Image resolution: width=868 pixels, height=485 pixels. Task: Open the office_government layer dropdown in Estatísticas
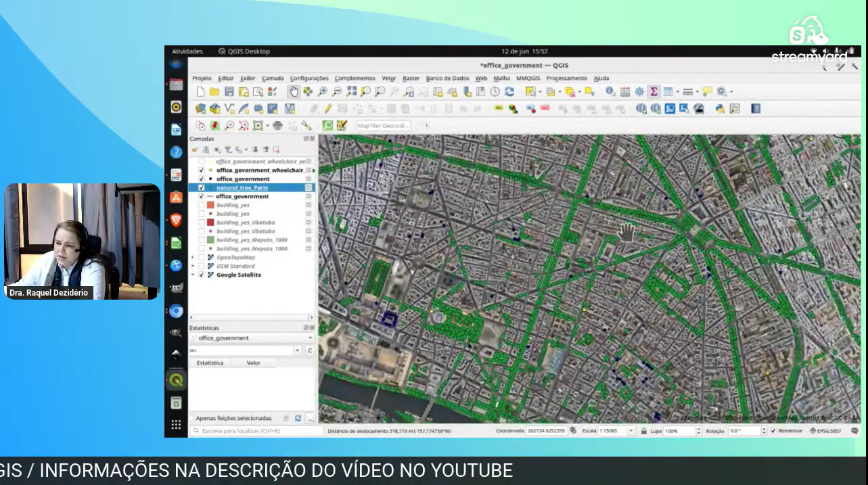252,338
